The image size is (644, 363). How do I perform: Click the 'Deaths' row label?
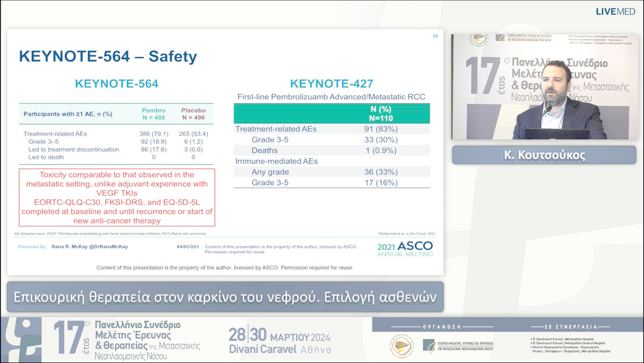click(265, 150)
